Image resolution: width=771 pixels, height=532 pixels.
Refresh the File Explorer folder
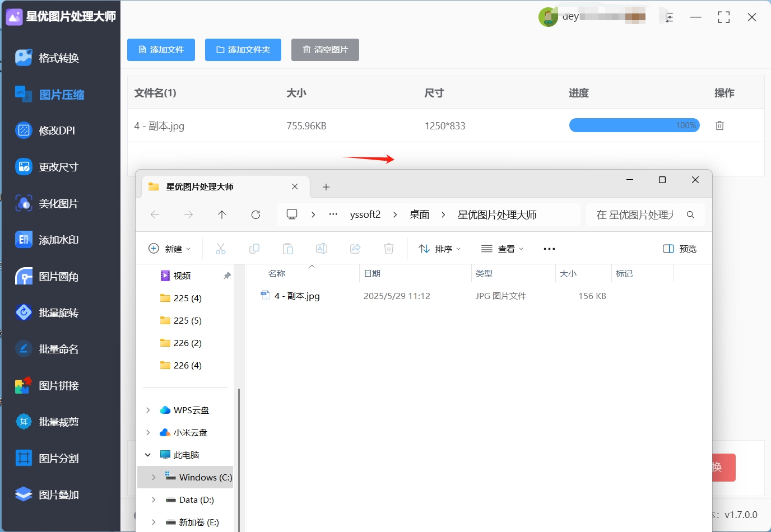pos(256,214)
